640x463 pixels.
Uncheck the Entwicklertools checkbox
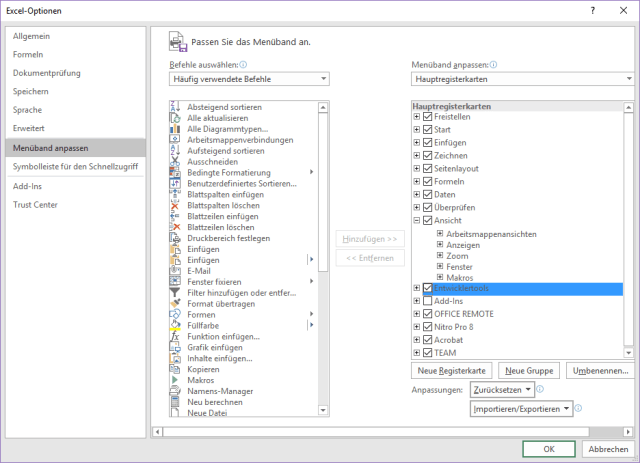[428, 288]
